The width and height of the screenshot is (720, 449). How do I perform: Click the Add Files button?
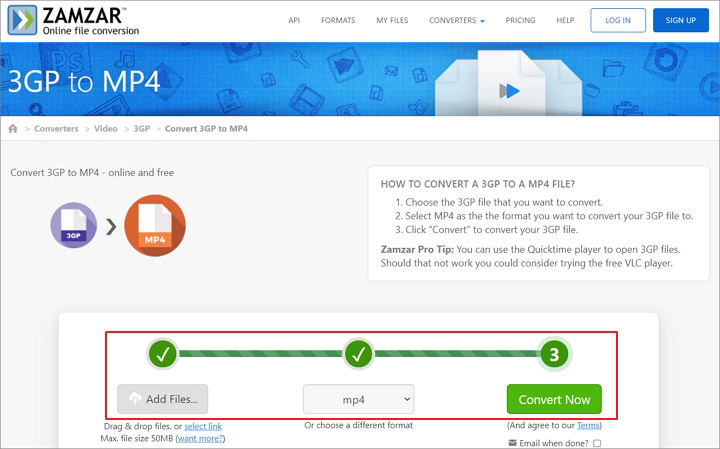(x=163, y=399)
